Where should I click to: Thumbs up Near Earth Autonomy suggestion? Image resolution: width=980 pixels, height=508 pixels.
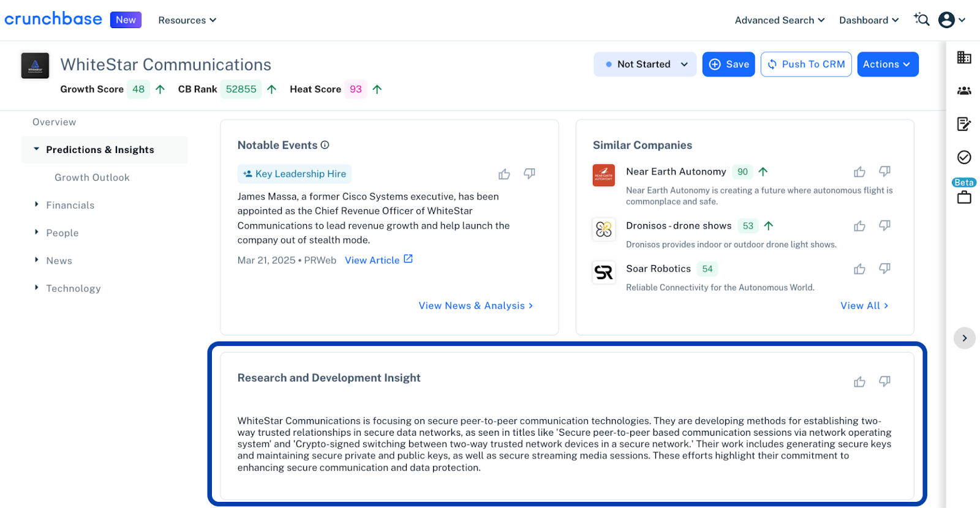coord(859,172)
